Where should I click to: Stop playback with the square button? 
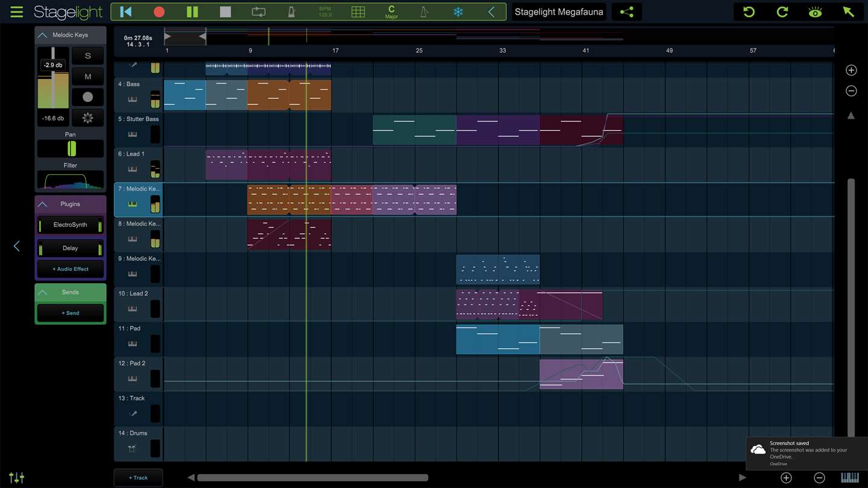point(225,12)
